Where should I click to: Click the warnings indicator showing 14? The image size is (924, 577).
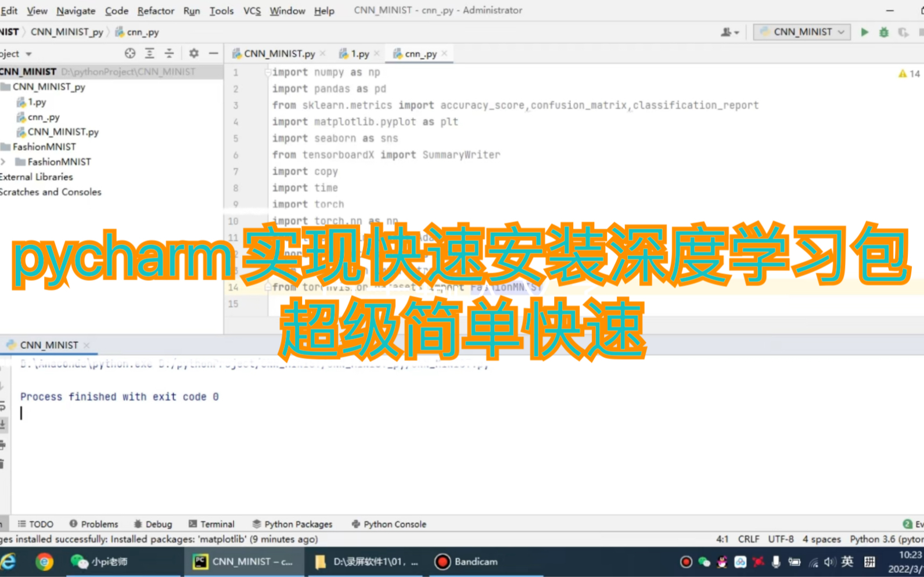coord(909,74)
